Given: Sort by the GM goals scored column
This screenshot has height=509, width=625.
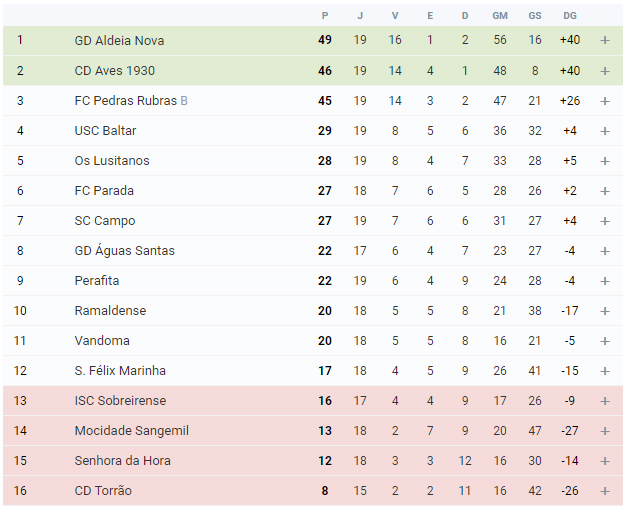Looking at the screenshot, I should click(500, 16).
